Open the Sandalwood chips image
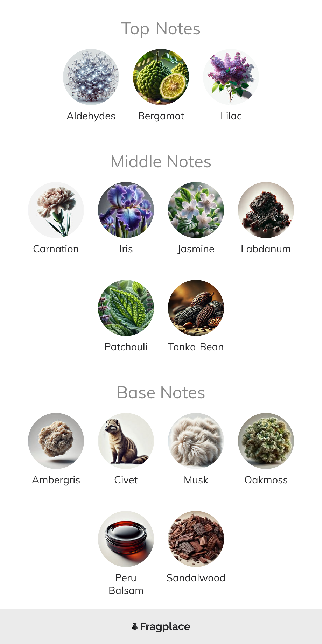 tap(196, 539)
